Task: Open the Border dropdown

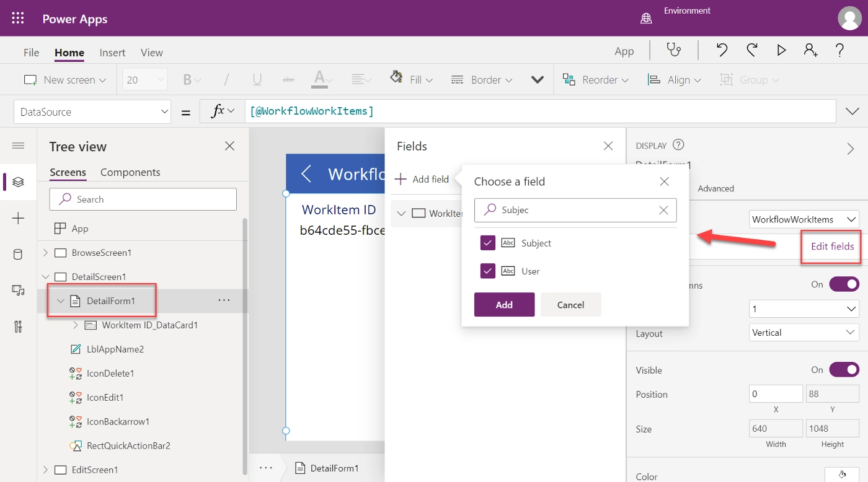Action: [482, 80]
